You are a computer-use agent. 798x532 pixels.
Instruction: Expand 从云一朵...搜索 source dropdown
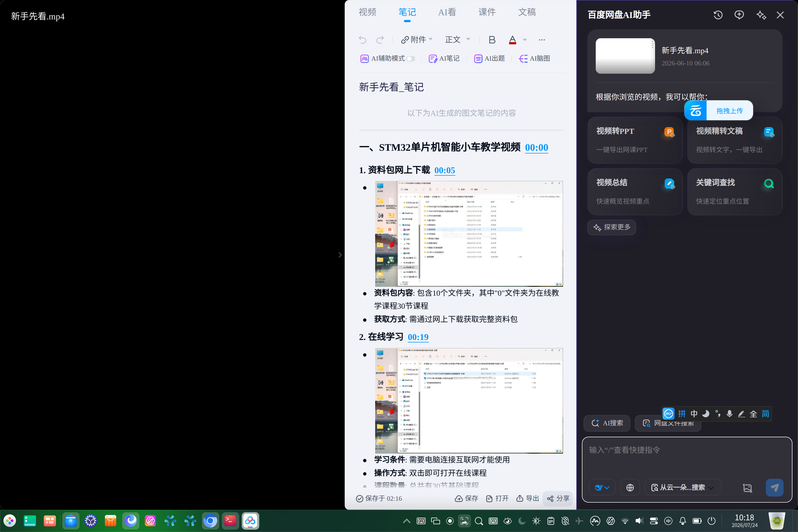tap(683, 488)
